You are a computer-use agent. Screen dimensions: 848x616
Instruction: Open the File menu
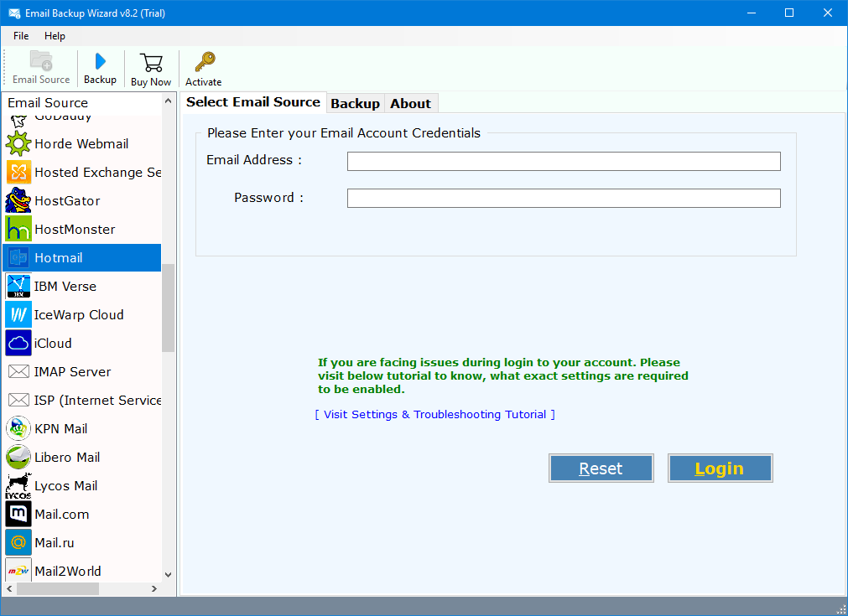point(20,35)
